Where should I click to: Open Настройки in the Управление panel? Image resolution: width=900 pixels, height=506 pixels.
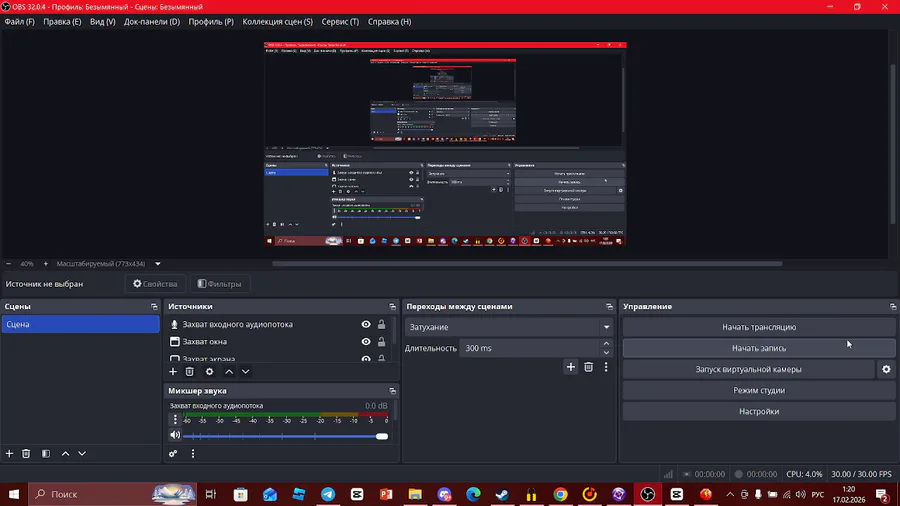click(759, 411)
